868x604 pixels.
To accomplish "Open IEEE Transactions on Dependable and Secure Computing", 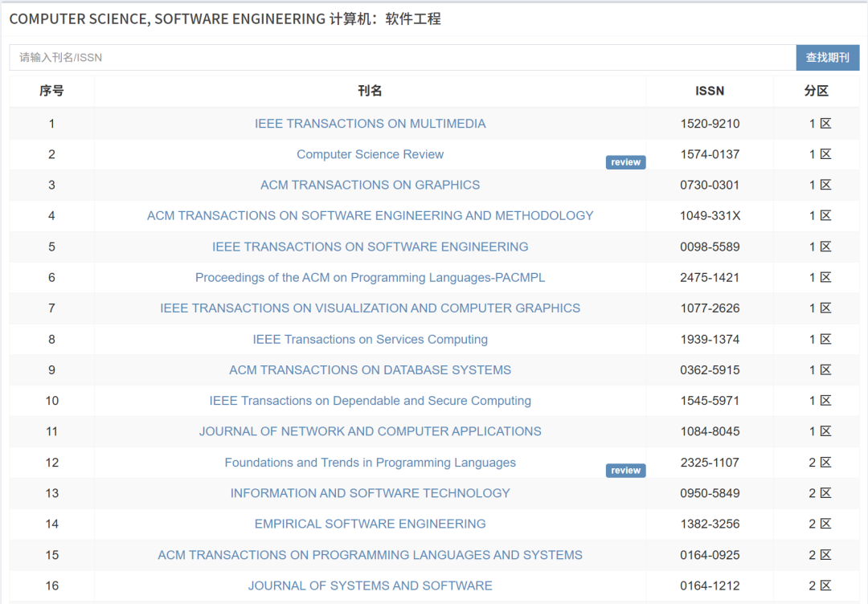I will (370, 401).
